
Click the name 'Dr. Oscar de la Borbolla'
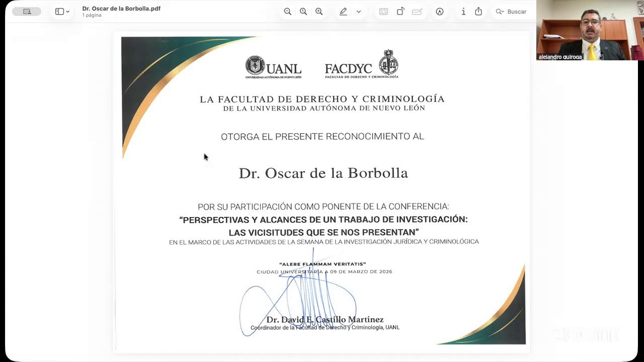coord(323,173)
